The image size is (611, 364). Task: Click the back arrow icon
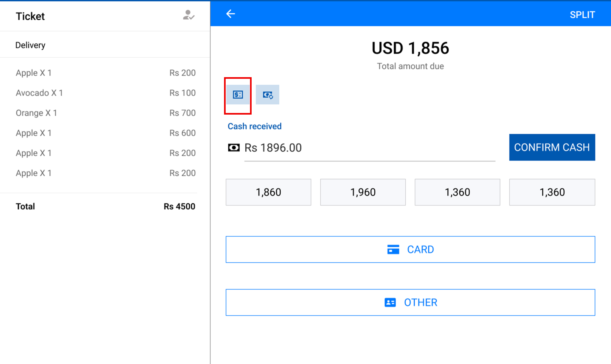click(230, 14)
